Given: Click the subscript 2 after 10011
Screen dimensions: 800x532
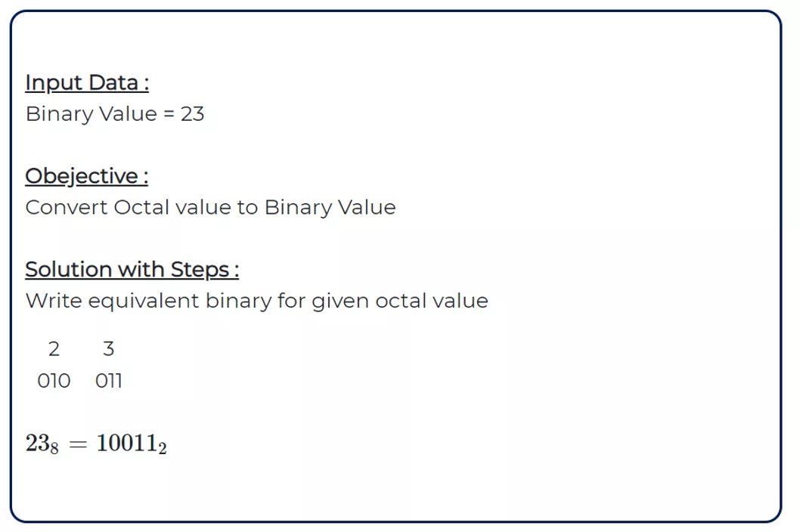Looking at the screenshot, I should click(163, 448).
